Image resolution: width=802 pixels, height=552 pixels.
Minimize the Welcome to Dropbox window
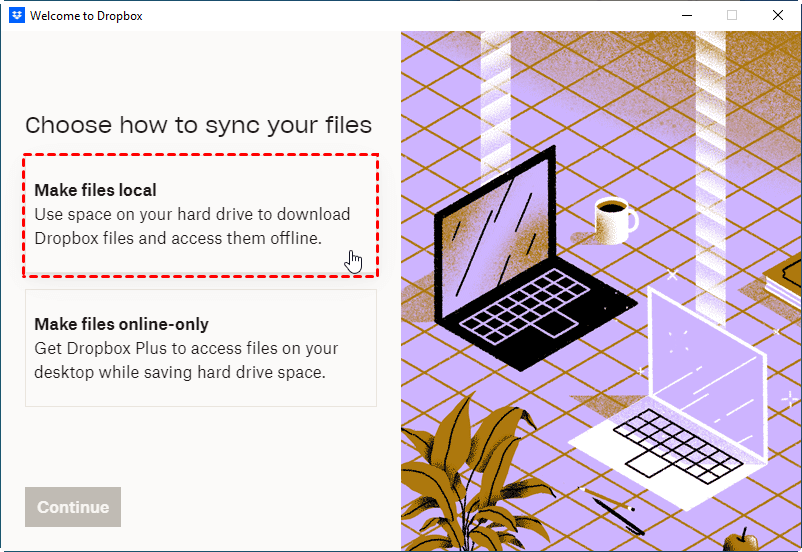687,15
